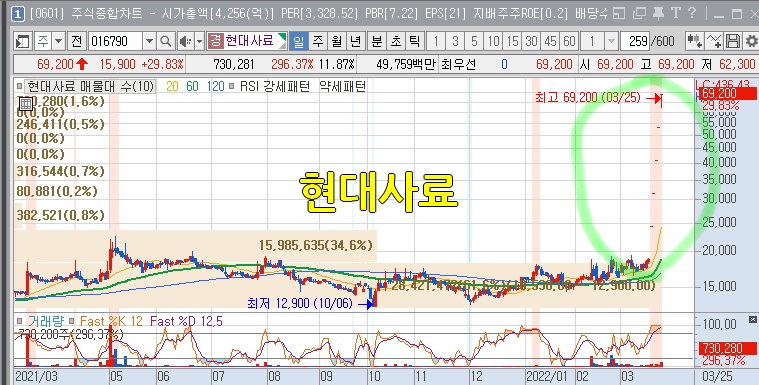
Task: Open the stock code 016790 history dropdown
Action: [149, 42]
